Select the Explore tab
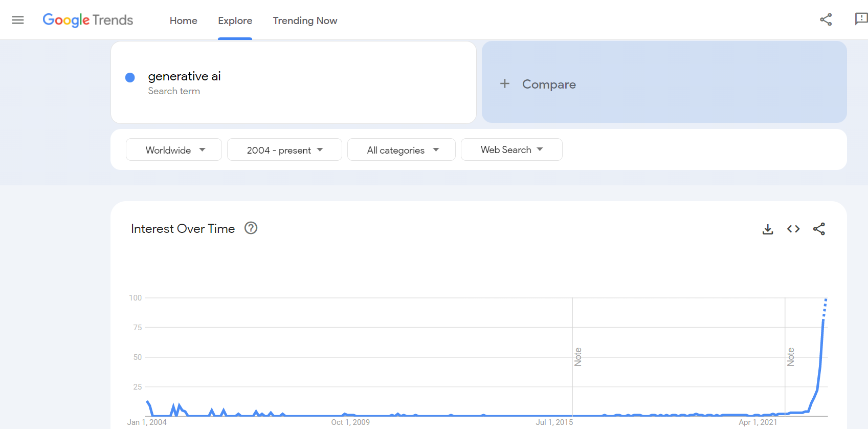The image size is (868, 429). pyautogui.click(x=235, y=20)
